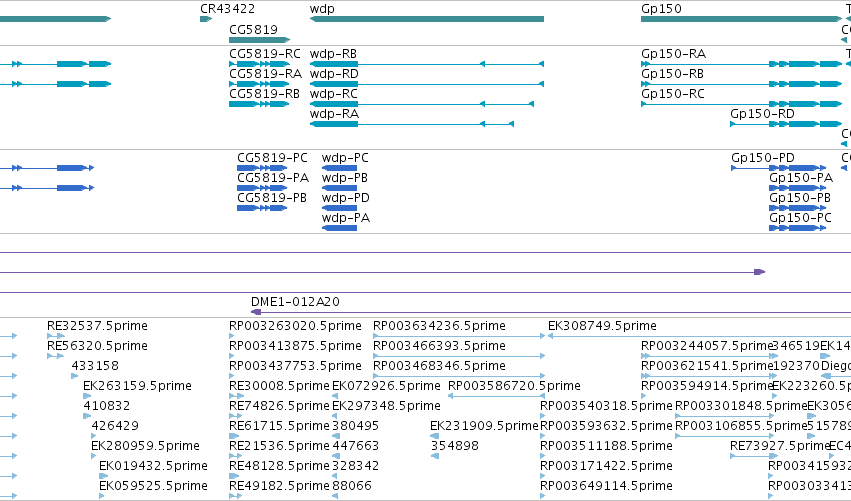851x501 pixels.
Task: Open EST RE49182.5prime
Action: coord(280,486)
